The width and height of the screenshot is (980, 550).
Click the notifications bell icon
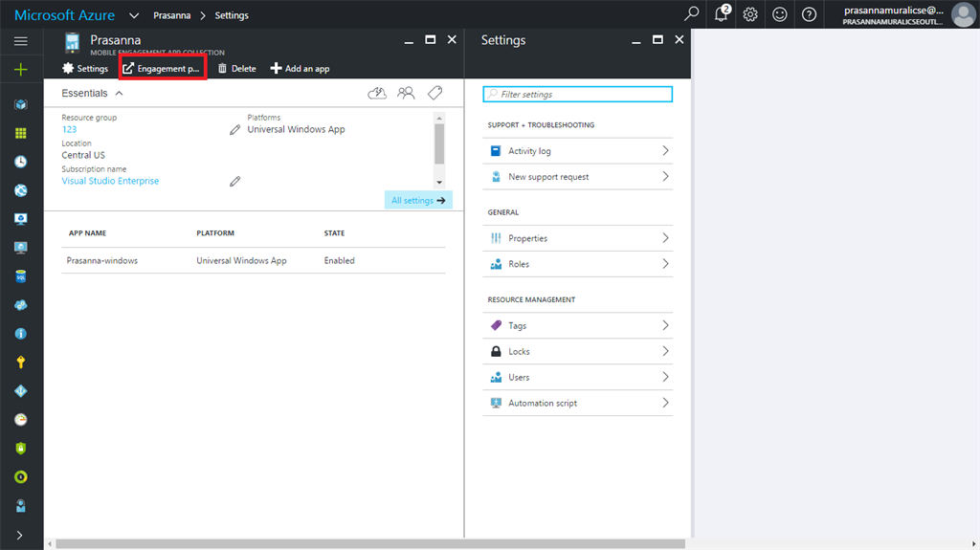tap(722, 14)
